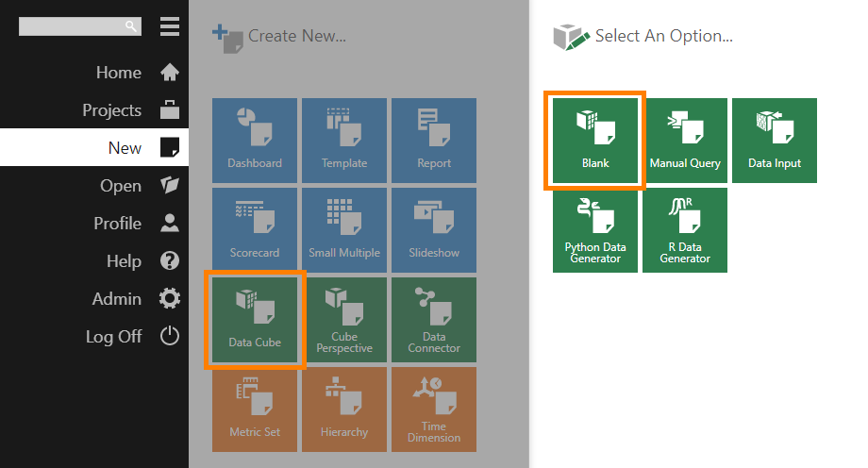Create a new Metric Set
868x468 pixels.
point(255,409)
